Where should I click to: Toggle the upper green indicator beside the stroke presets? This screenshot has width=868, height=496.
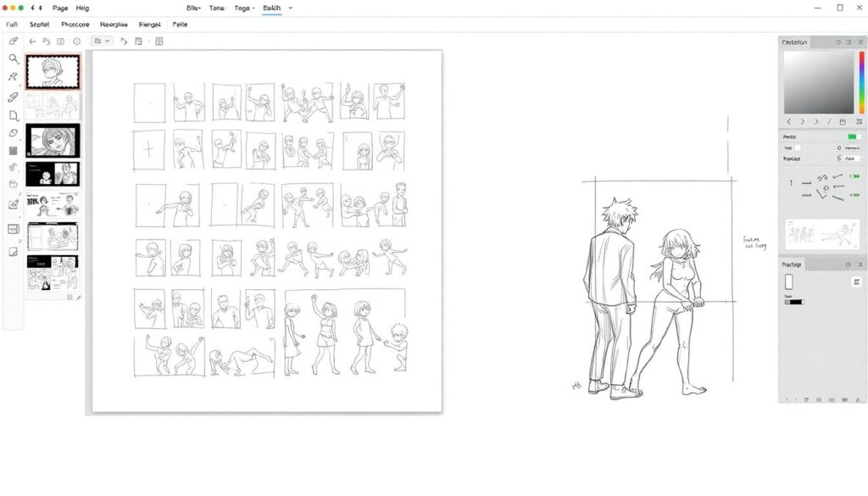[x=854, y=176]
